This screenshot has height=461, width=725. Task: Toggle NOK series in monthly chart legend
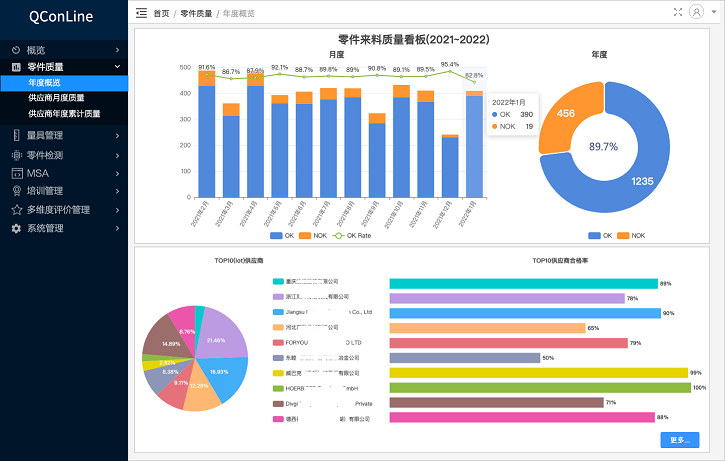coord(313,236)
